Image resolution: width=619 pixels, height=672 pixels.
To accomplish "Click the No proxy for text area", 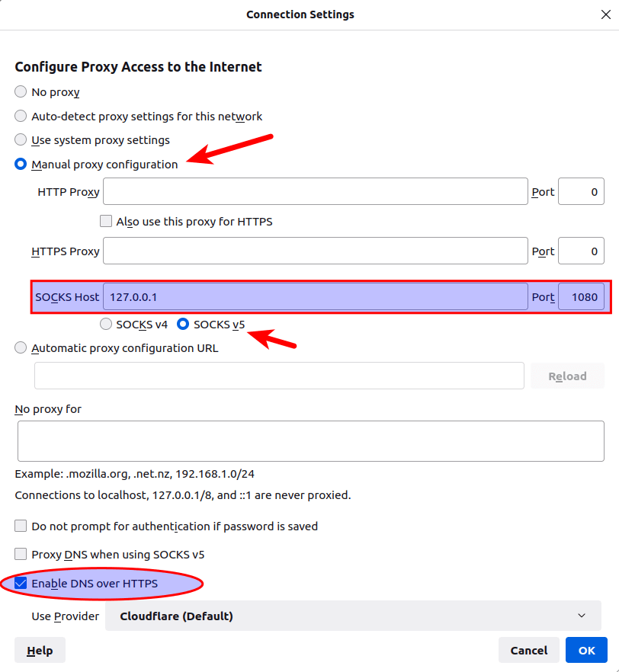I will (309, 442).
